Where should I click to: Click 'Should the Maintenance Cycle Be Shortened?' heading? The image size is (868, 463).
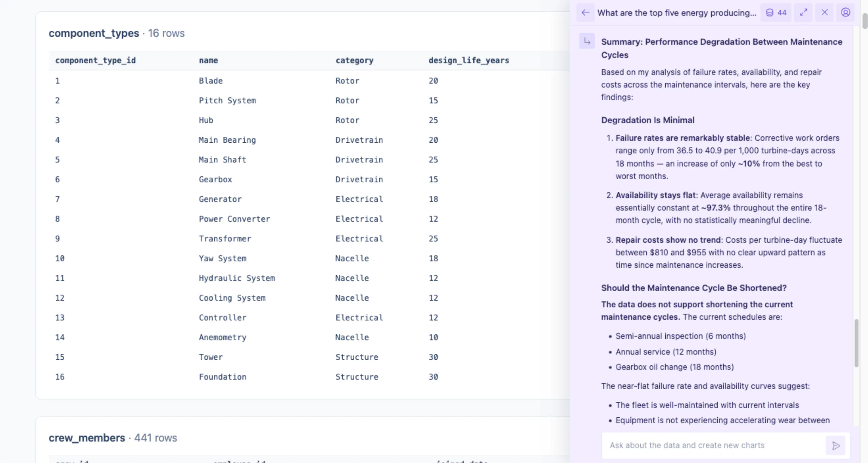tap(694, 287)
